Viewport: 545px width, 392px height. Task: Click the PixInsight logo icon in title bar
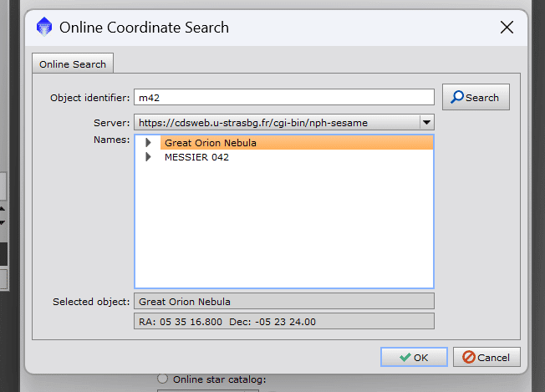pyautogui.click(x=44, y=27)
